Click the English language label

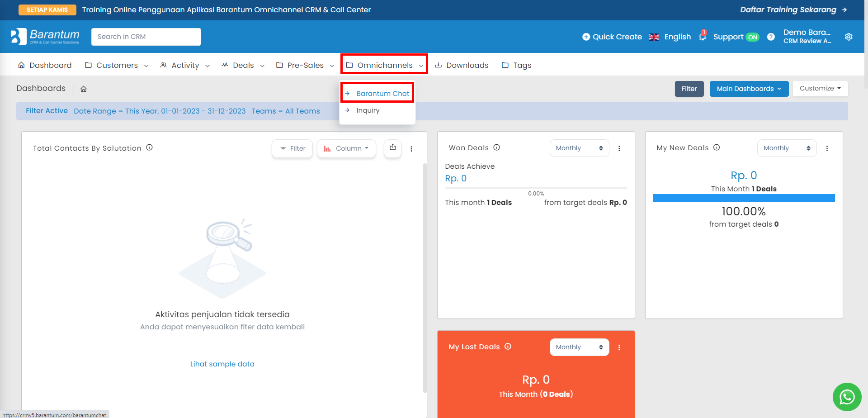click(678, 37)
